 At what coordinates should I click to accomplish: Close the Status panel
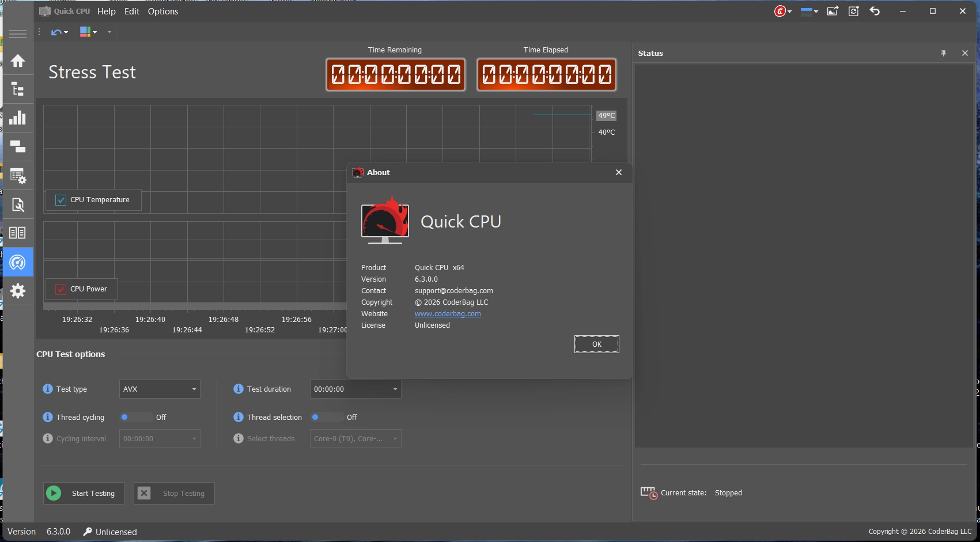[x=965, y=53]
